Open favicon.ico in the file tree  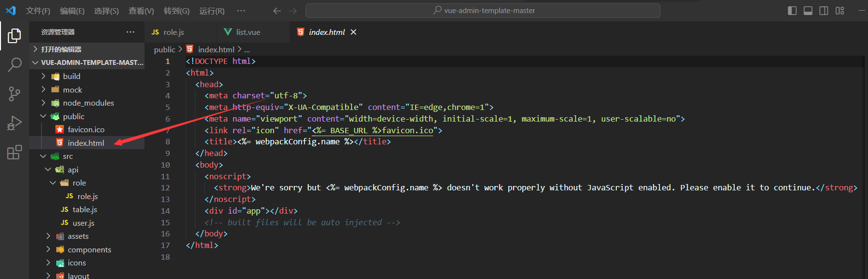pyautogui.click(x=86, y=129)
